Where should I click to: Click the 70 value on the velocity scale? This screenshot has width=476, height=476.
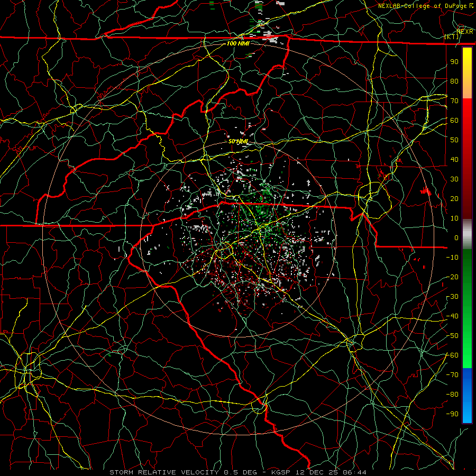(454, 101)
